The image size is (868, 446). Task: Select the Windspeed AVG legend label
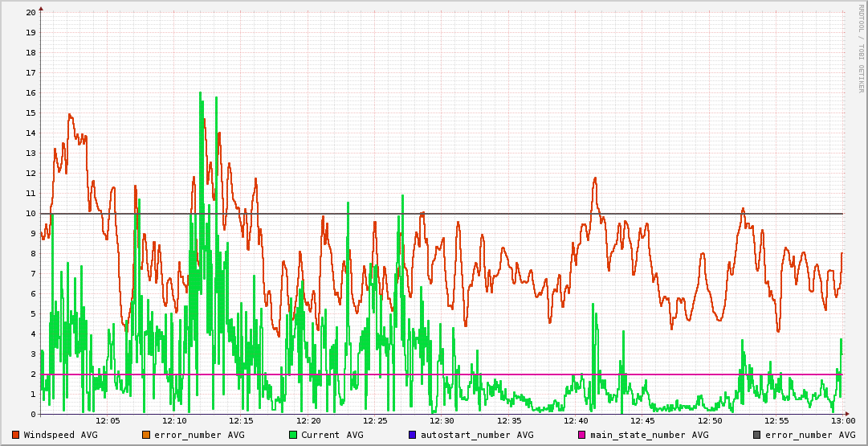point(61,435)
